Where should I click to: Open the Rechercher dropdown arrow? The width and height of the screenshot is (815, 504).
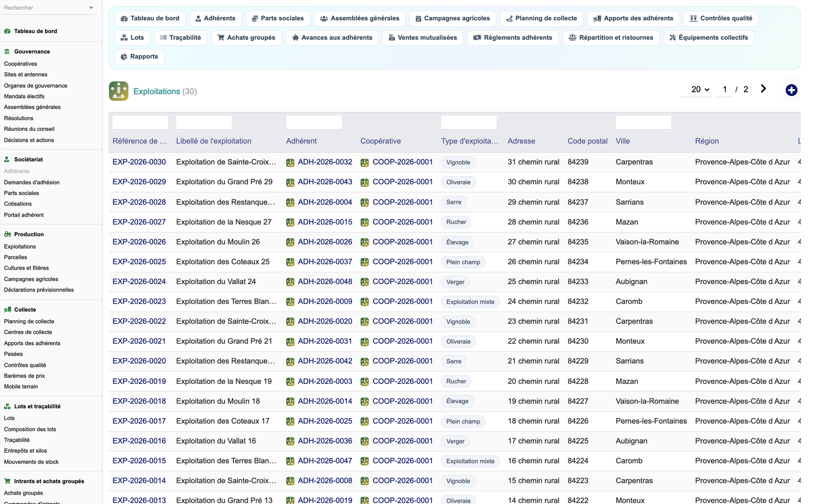(x=91, y=8)
